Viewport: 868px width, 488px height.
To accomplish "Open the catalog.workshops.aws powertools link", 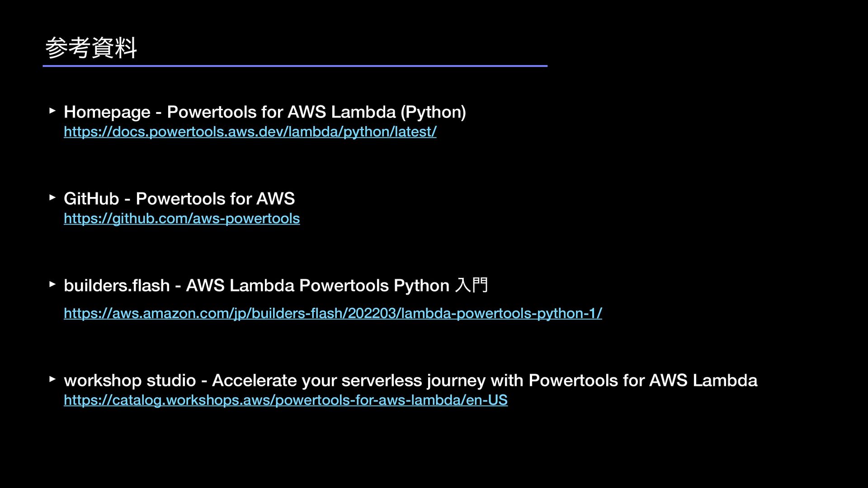I will coord(286,400).
